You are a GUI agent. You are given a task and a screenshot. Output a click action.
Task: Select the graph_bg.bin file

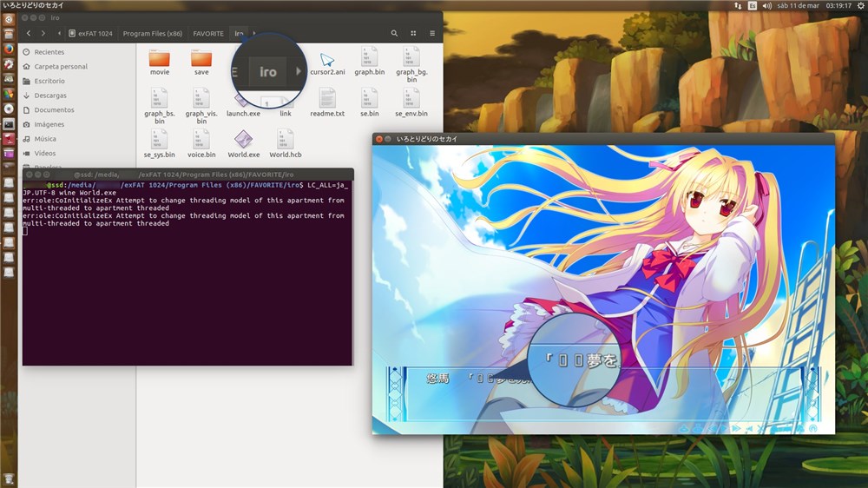(411, 64)
